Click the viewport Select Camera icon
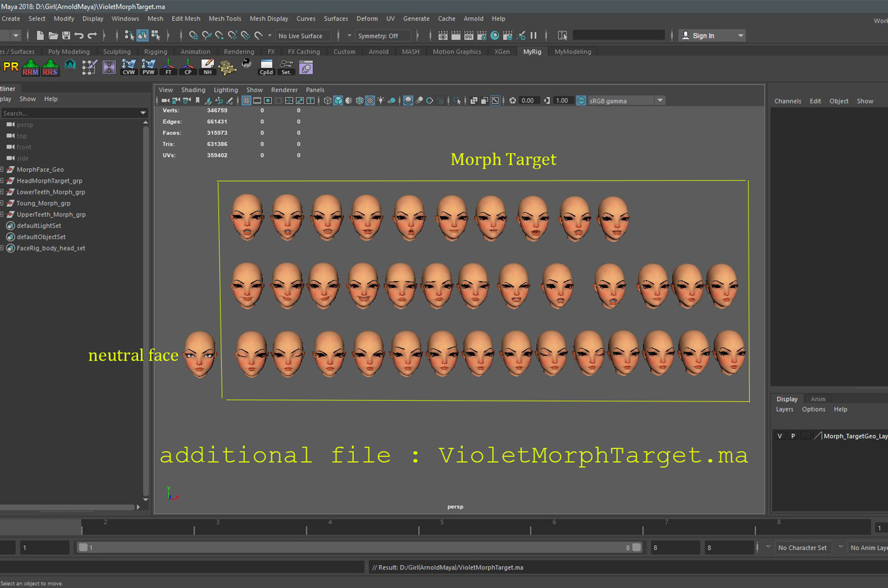 click(x=165, y=100)
